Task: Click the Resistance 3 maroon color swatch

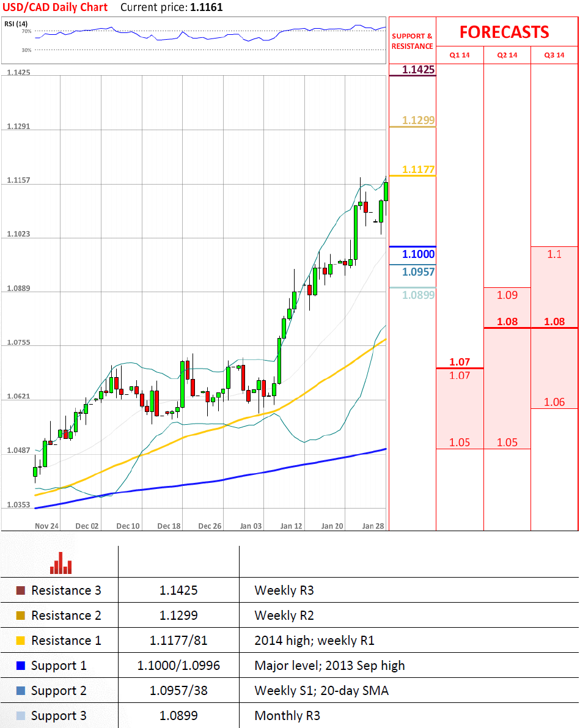Action: [21, 590]
